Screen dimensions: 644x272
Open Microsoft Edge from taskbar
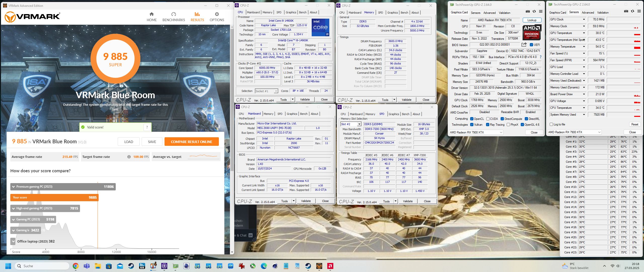tap(264, 266)
